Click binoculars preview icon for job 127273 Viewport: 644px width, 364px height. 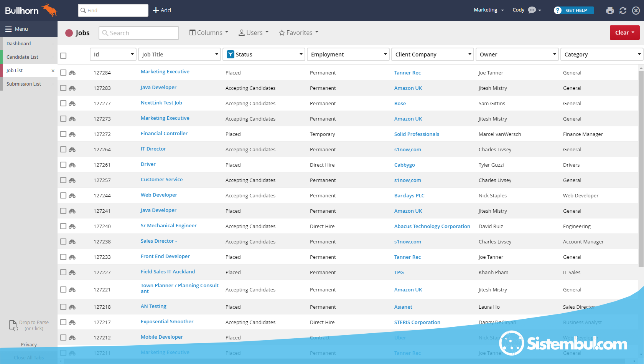click(x=72, y=119)
